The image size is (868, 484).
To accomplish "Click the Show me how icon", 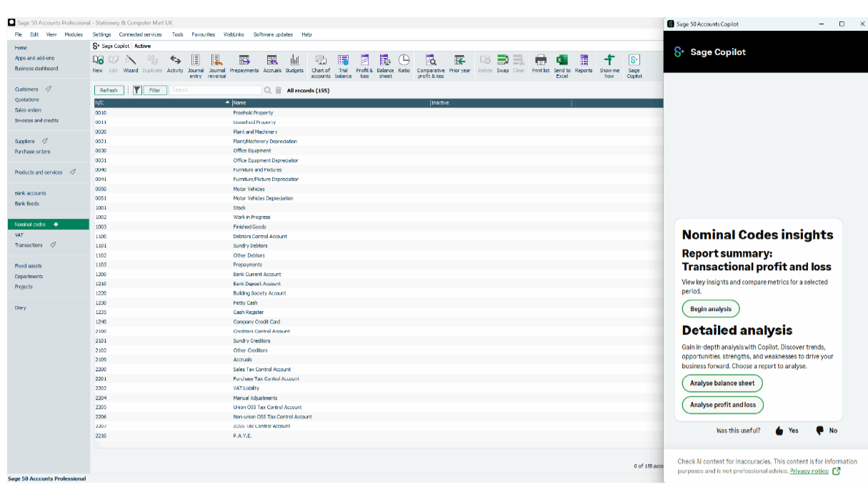I will coord(609,66).
